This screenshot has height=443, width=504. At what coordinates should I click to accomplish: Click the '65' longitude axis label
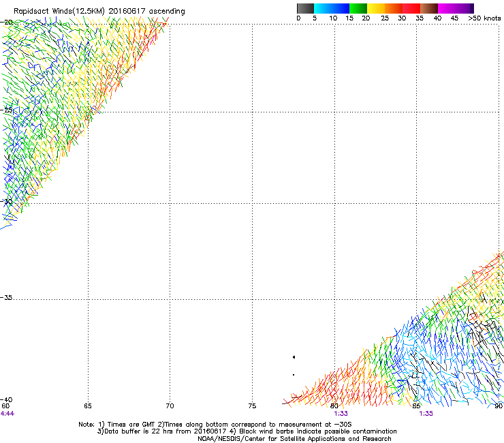[88, 406]
